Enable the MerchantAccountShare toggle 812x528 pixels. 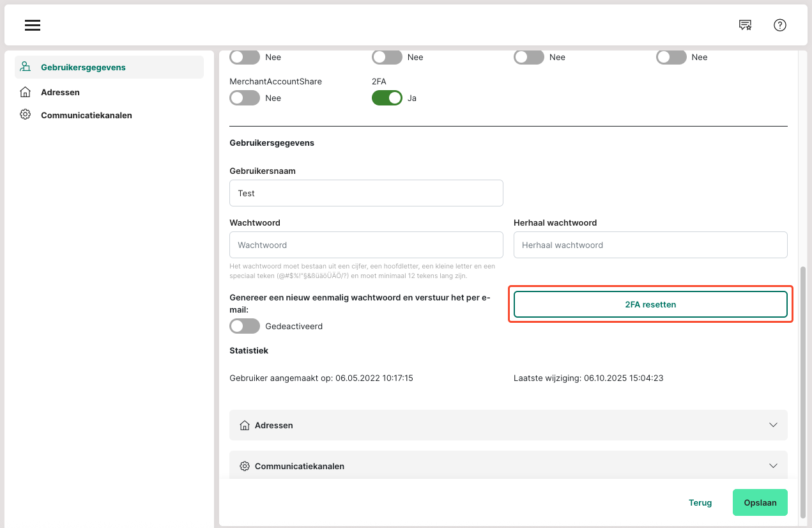point(245,98)
